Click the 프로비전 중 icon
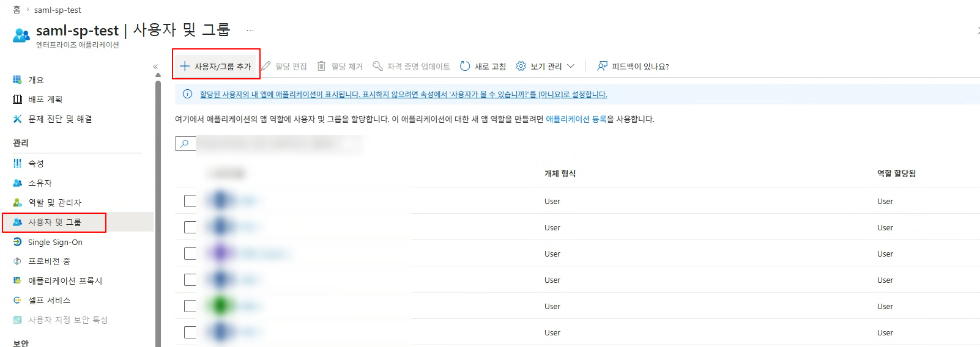The width and height of the screenshot is (980, 347). pyautogui.click(x=17, y=261)
